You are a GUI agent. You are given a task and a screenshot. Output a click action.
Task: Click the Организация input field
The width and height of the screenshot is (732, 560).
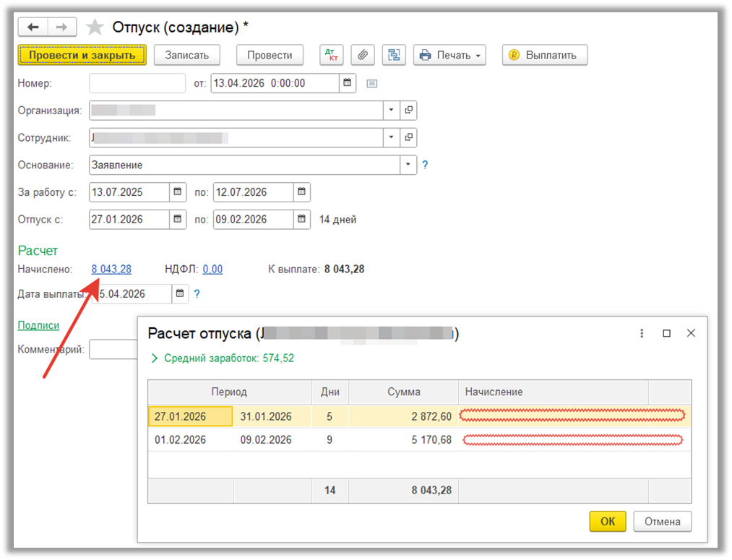236,110
